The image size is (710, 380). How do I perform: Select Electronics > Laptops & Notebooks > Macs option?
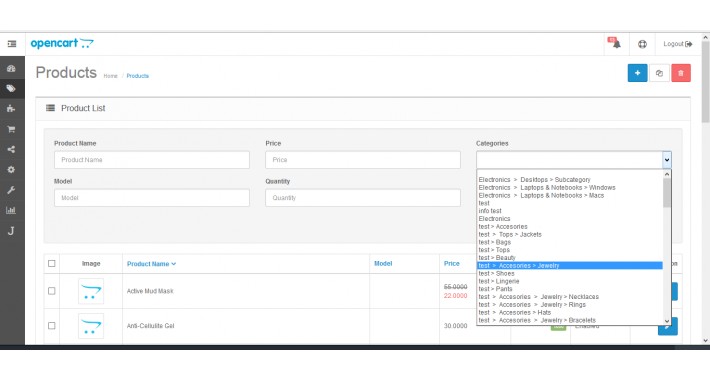541,196
